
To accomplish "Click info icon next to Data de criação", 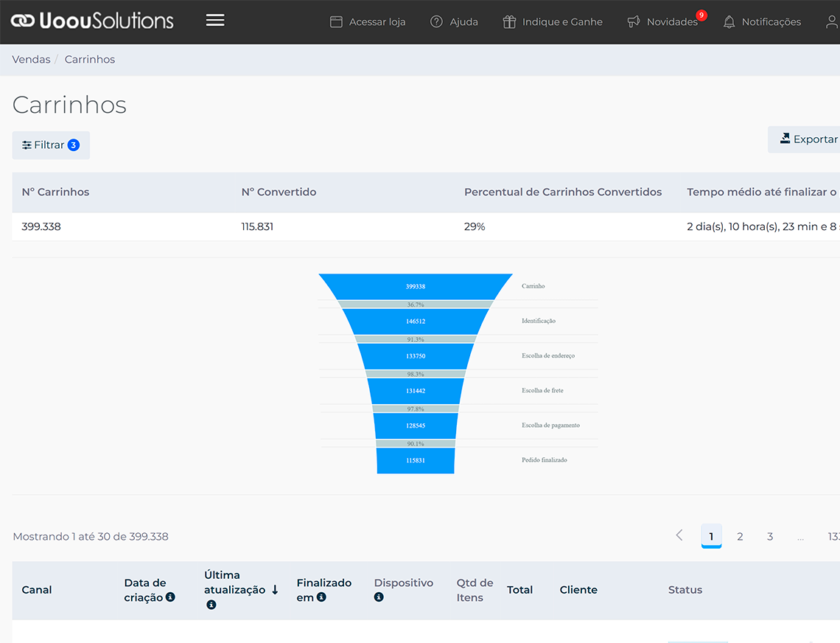I will pos(171,597).
